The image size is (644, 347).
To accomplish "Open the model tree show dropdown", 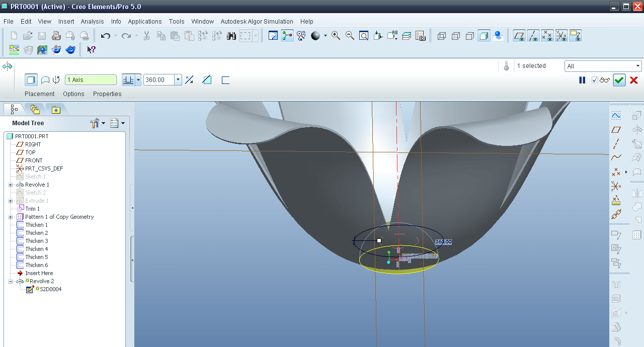I will (x=118, y=123).
